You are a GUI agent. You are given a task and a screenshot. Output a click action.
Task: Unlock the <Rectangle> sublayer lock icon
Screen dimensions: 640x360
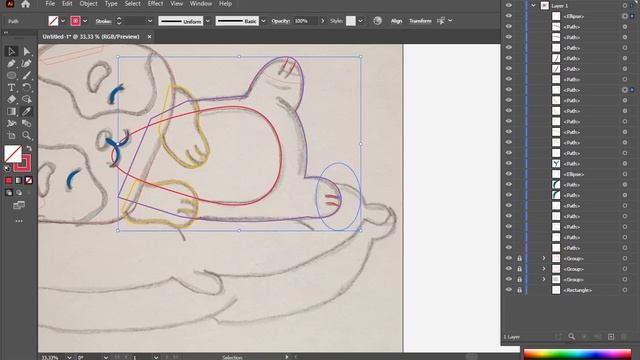tap(519, 290)
